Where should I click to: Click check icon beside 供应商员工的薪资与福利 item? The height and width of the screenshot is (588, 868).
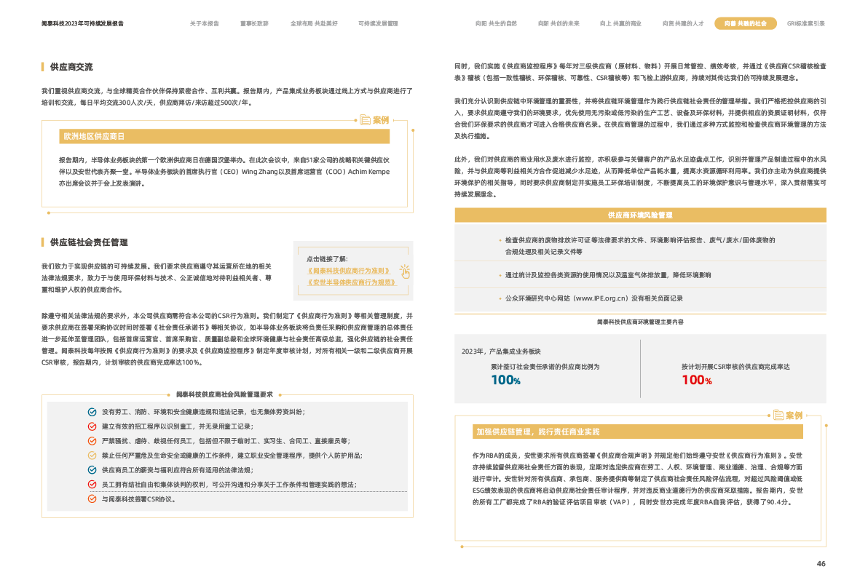92,470
